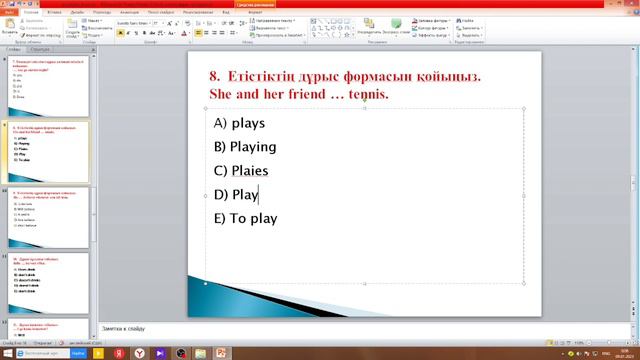Viewport: 640px width, 360px height.
Task: Click the taskbar search field
Action: tap(43, 353)
